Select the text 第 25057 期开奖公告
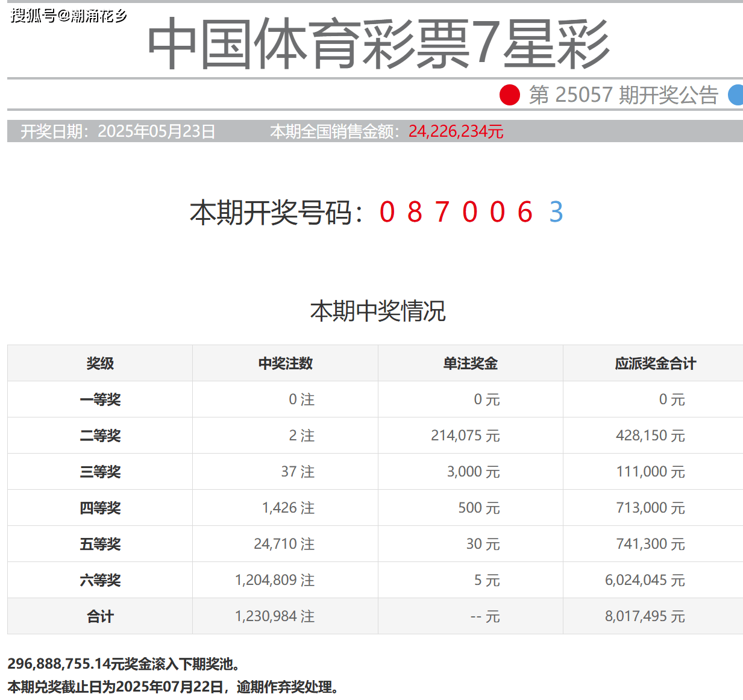Viewport: 743px width, 700px height. point(624,95)
